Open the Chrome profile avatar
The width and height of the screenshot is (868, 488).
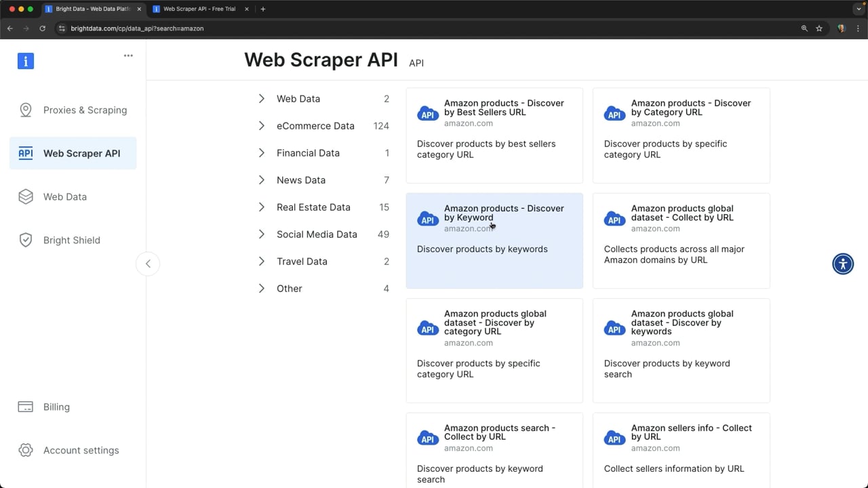tap(842, 28)
